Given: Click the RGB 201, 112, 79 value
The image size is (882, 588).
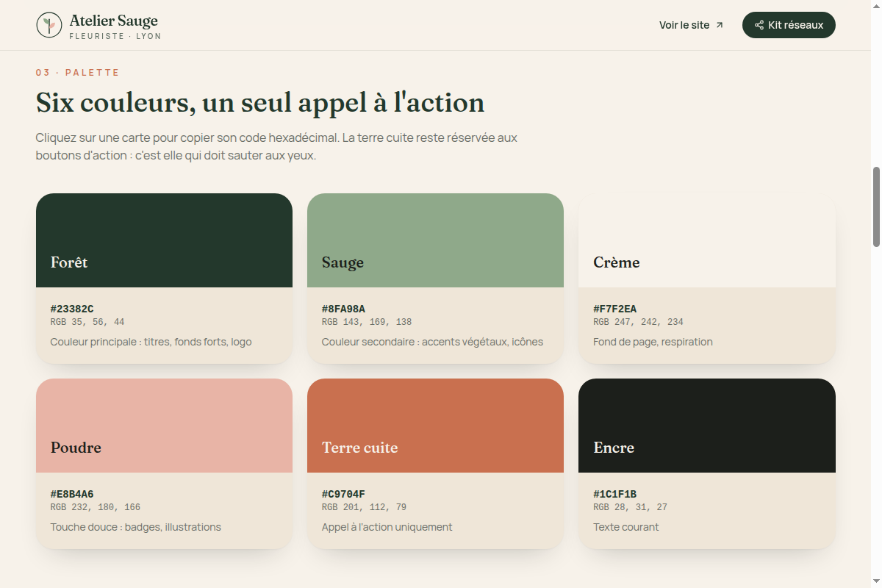Looking at the screenshot, I should (364, 508).
